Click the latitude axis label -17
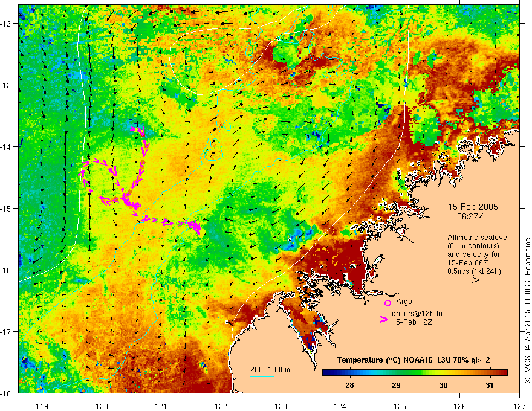This screenshot has height=411, width=532. pyautogui.click(x=7, y=332)
